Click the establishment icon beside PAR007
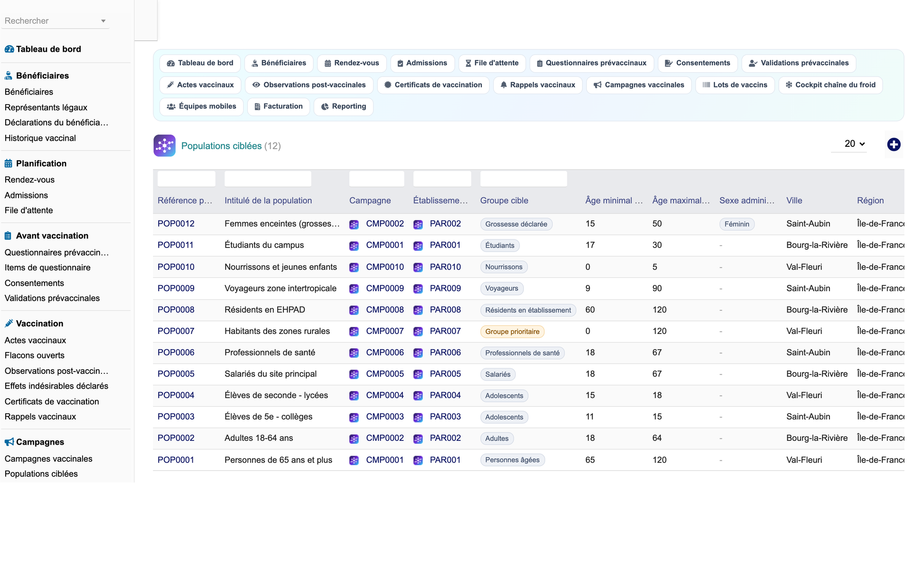Viewport: 924px width, 572px height. click(418, 331)
